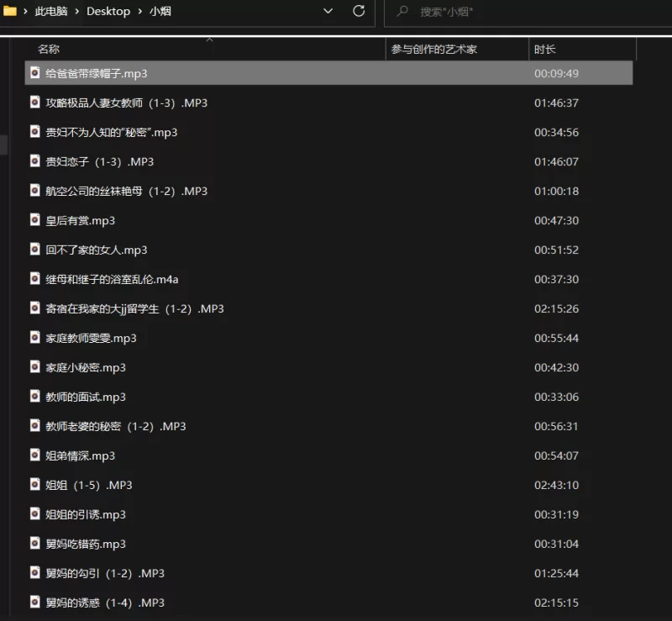Image resolution: width=672 pixels, height=621 pixels.
Task: Open the address bar history dropdown arrow
Action: pyautogui.click(x=328, y=11)
